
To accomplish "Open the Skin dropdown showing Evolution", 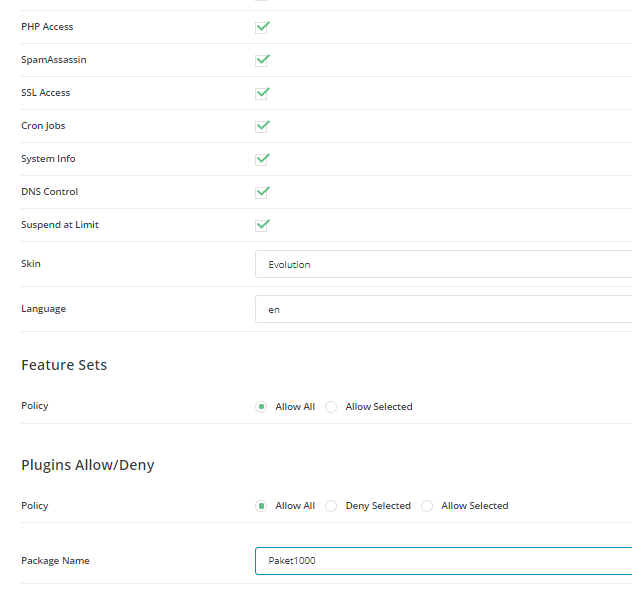I will [443, 264].
